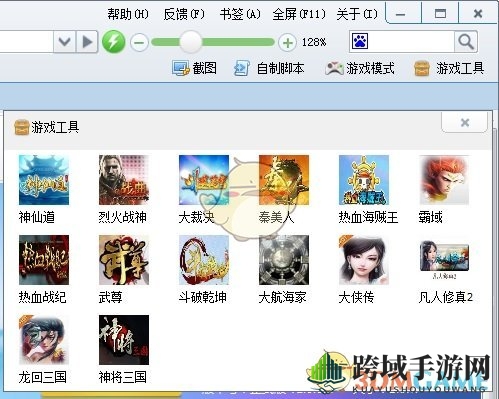Screen dimensions: 499x399
Task: Click the 大航海家 label text
Action: coord(282,297)
